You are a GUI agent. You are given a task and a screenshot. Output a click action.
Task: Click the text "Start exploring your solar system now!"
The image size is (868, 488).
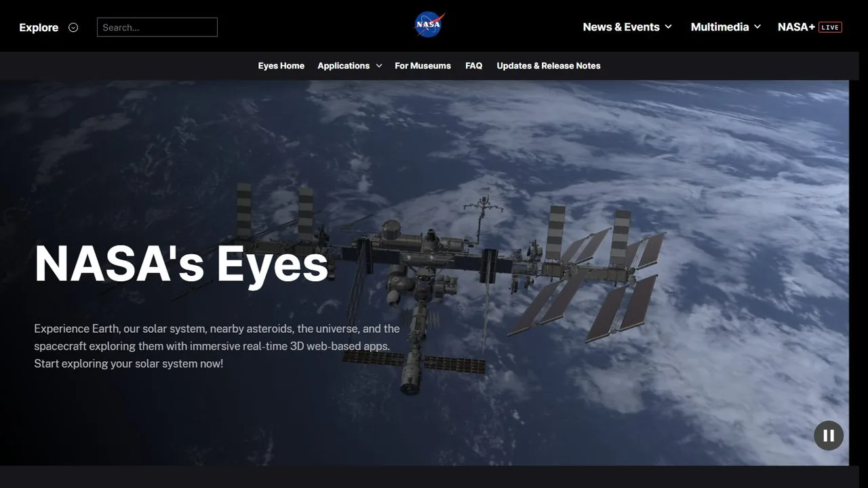click(129, 364)
